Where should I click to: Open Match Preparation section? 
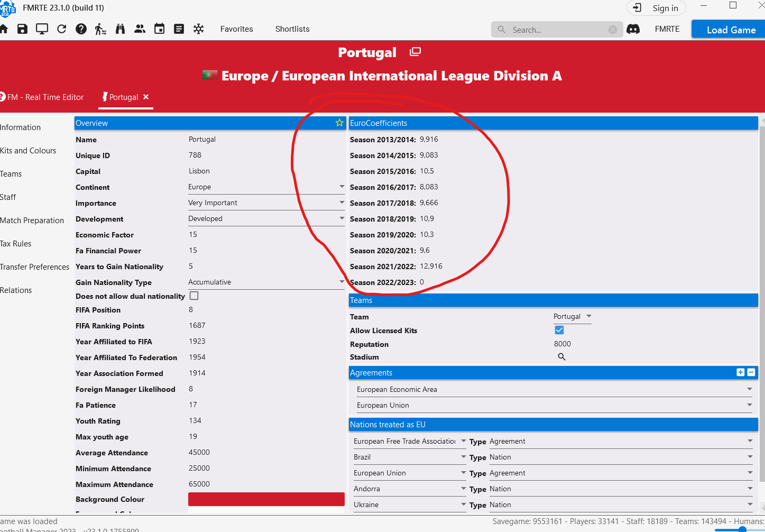point(32,221)
